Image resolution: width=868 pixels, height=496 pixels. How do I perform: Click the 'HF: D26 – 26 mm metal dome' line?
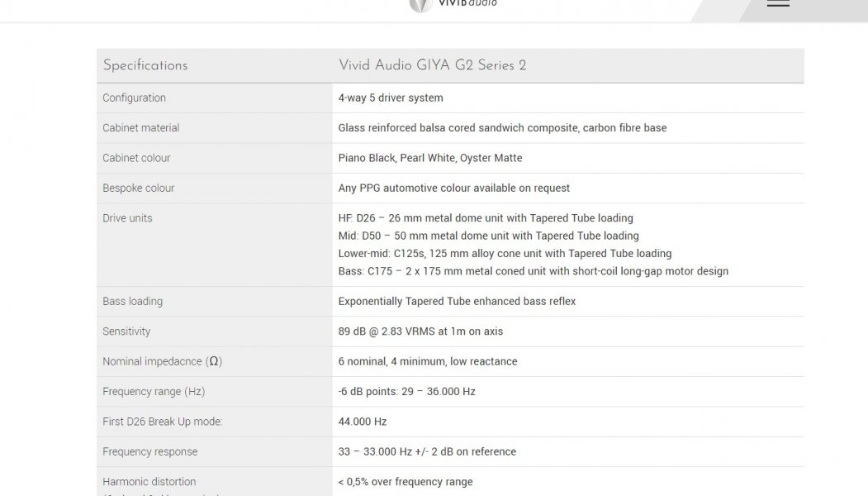point(486,217)
